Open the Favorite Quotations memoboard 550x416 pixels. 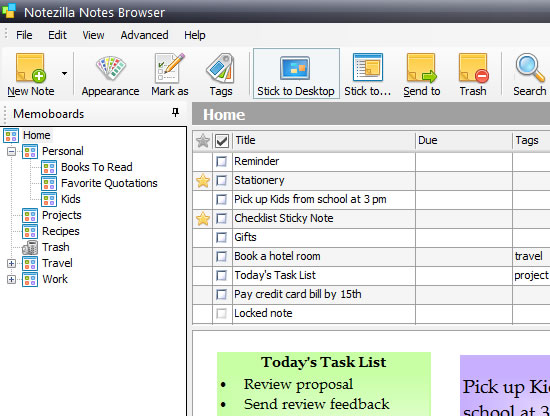109,183
